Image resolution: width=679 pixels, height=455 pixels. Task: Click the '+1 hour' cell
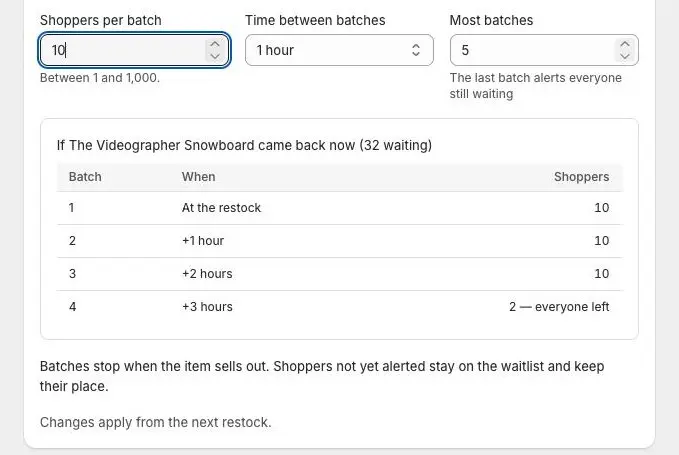[203, 241]
